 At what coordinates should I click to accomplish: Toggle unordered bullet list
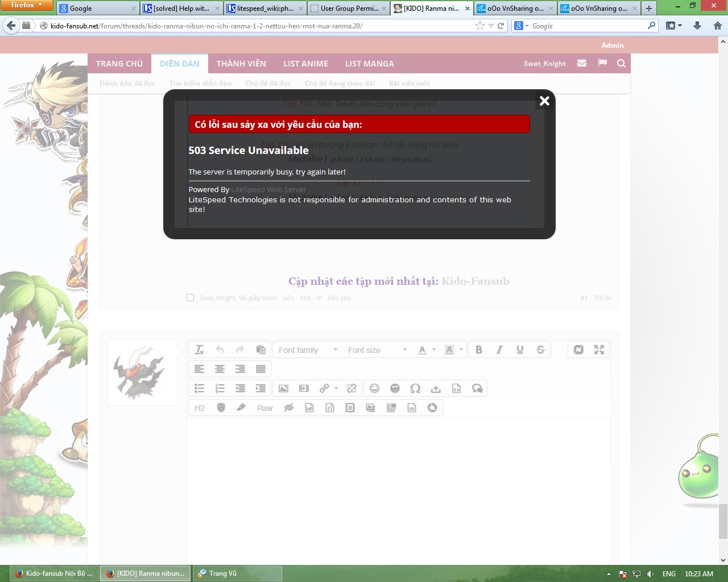pyautogui.click(x=199, y=389)
